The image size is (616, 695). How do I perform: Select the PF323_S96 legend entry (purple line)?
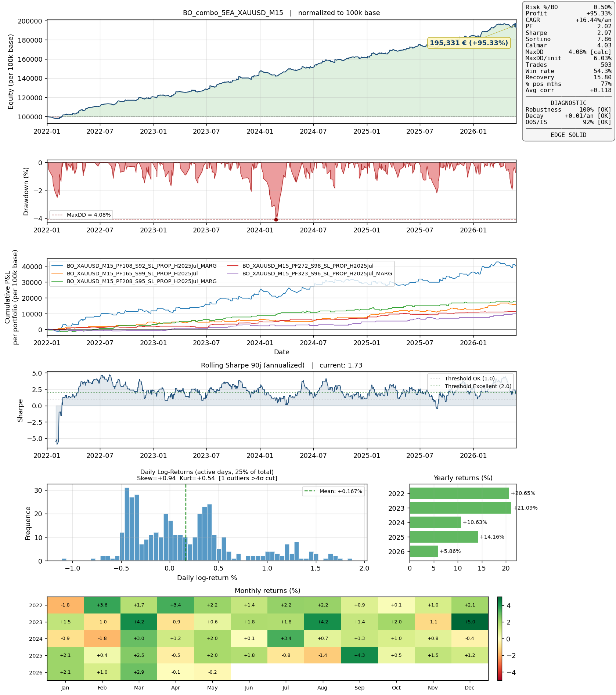[x=310, y=274]
